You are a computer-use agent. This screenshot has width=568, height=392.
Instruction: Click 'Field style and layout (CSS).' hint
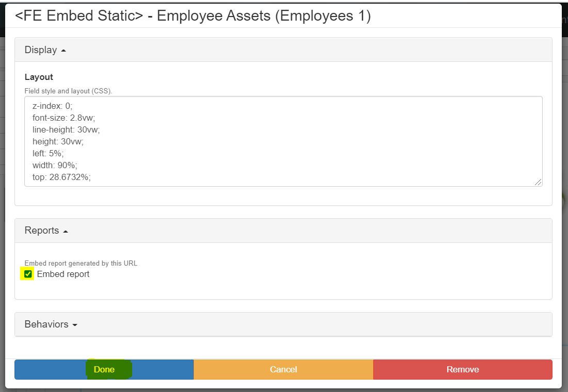coord(68,91)
